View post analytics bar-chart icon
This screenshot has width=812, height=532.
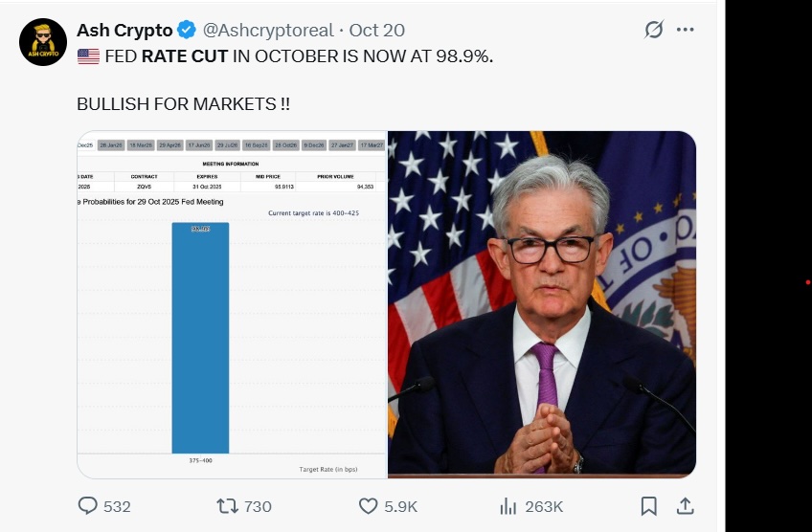point(508,506)
